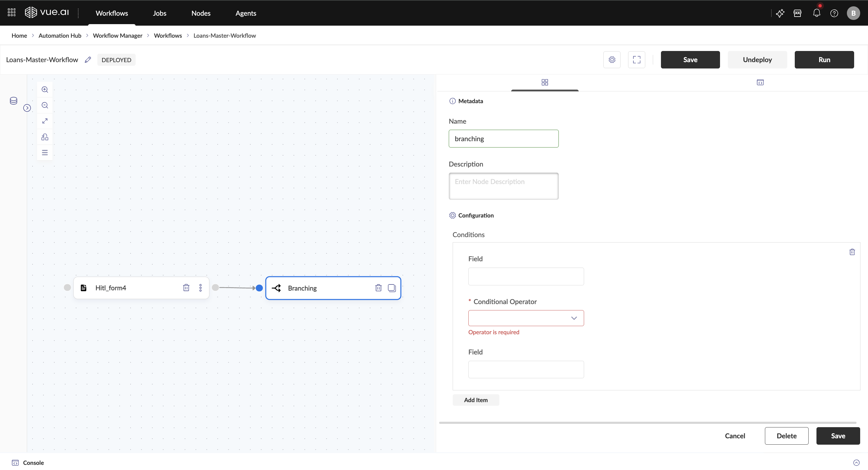Edit workflow name with pencil icon
This screenshot has width=868, height=470.
88,60
